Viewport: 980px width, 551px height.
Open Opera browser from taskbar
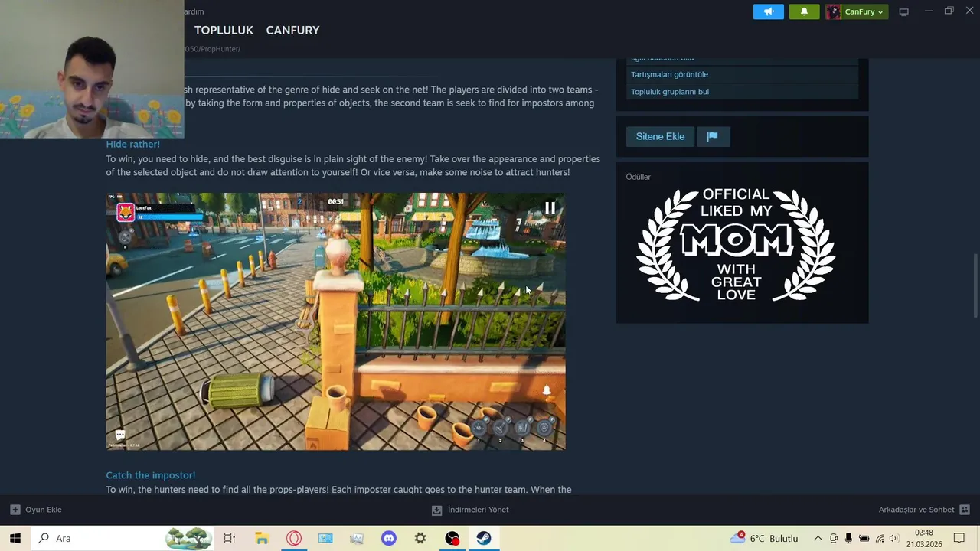[x=294, y=538]
